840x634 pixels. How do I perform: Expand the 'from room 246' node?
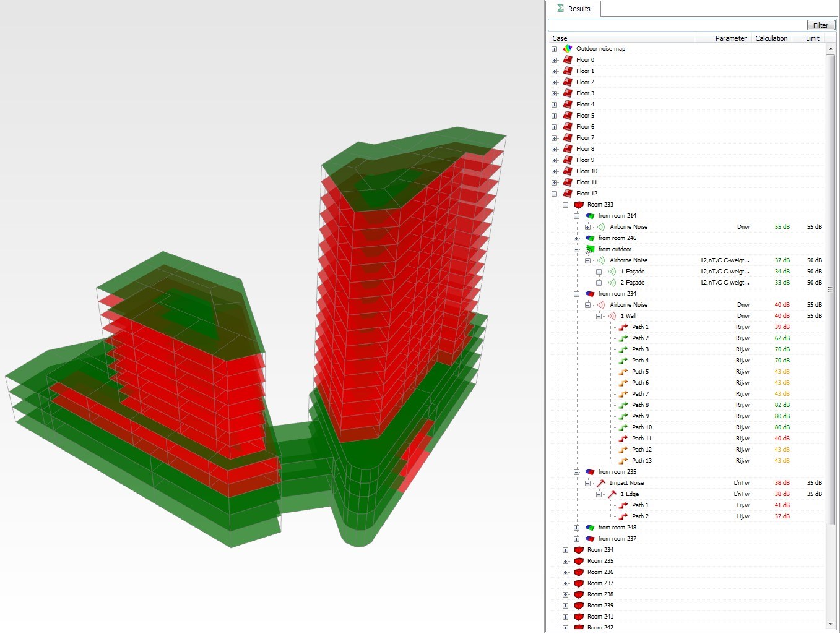click(577, 239)
